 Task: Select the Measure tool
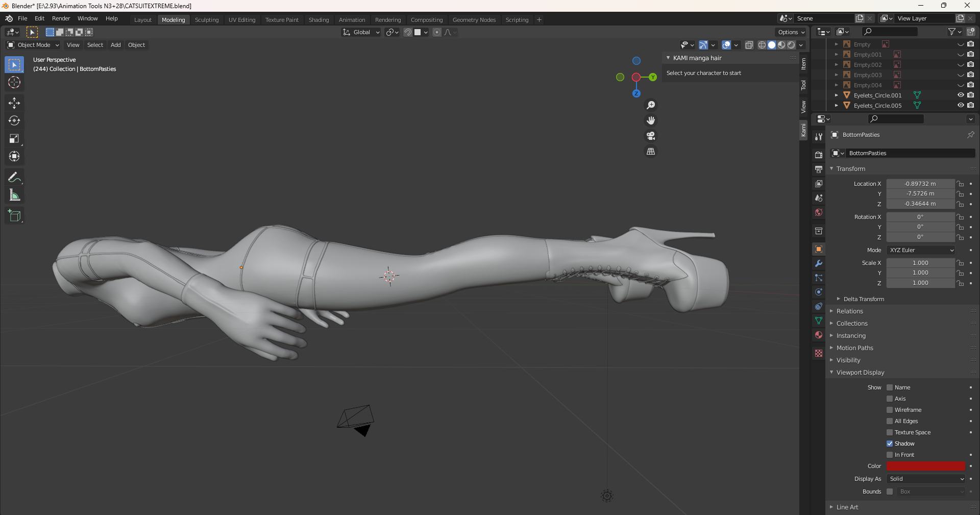coord(14,195)
